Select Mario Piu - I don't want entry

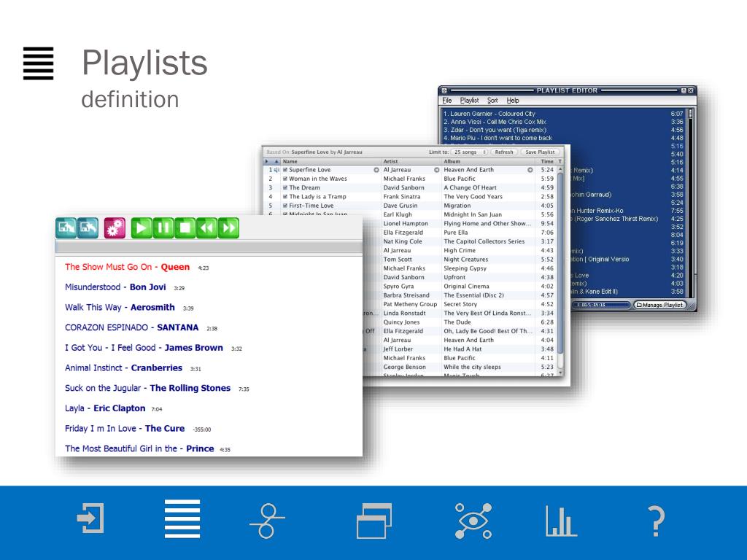point(498,138)
